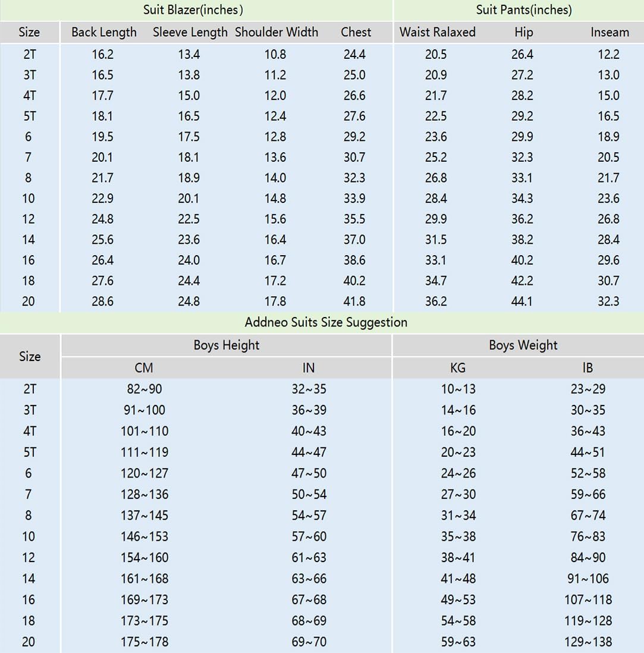Select the Boys Height header

tap(226, 345)
